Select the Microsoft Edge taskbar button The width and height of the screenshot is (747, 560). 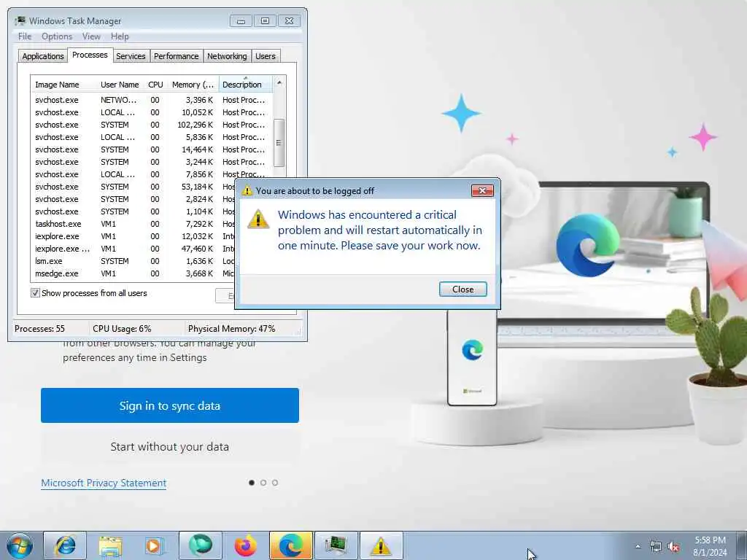[x=290, y=545]
